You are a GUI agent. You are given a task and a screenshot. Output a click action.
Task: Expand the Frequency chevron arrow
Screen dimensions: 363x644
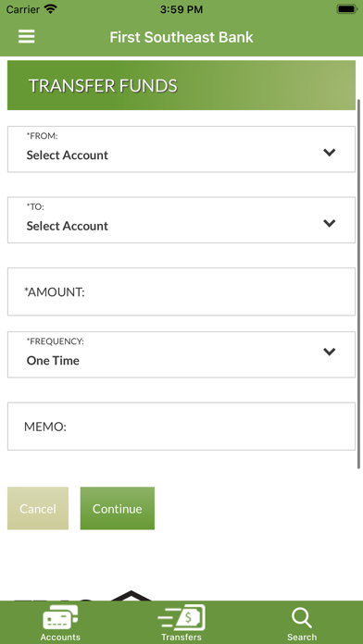click(x=330, y=352)
